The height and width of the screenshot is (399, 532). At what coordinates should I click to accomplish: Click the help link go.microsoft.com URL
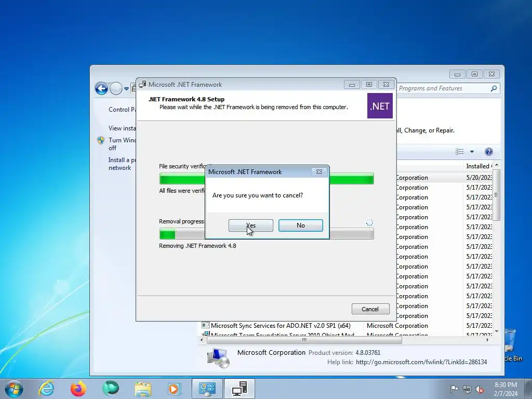[x=421, y=362]
